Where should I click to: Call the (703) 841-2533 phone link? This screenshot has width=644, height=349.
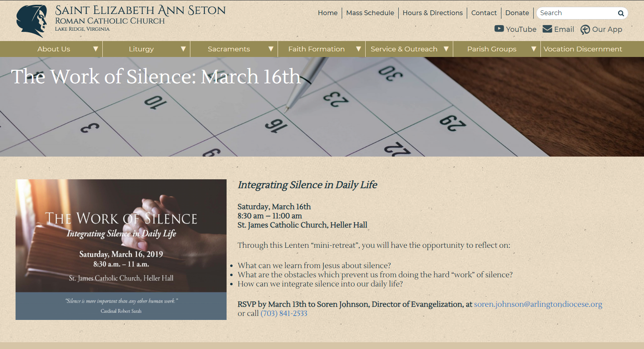pyautogui.click(x=284, y=314)
